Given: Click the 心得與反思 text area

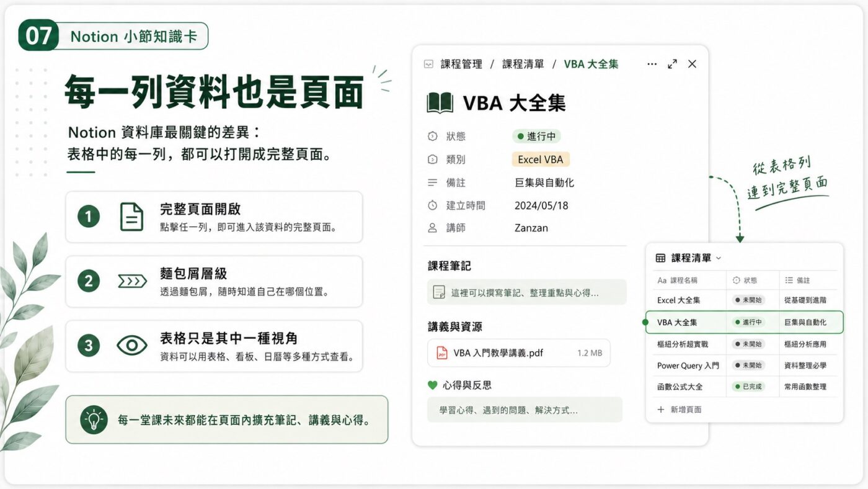Looking at the screenshot, I should 525,410.
